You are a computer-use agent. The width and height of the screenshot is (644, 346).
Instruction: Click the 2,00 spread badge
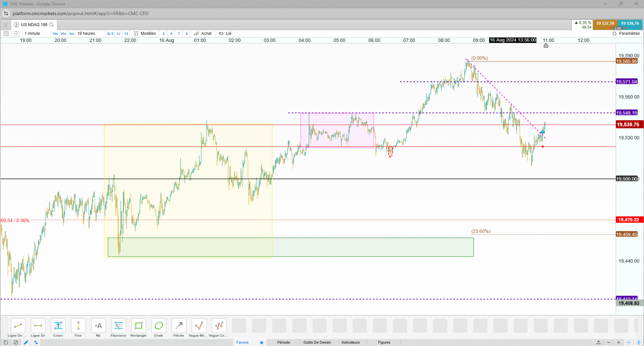618,28
